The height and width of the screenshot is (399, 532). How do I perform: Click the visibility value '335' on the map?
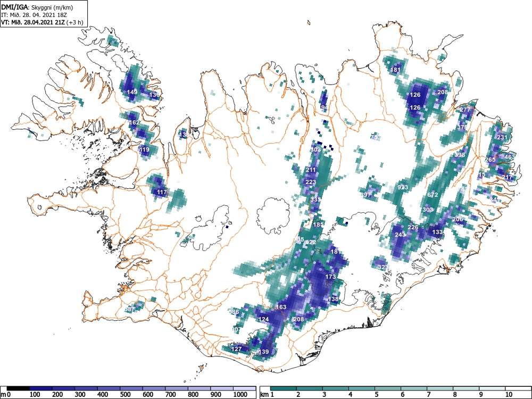coord(315,199)
